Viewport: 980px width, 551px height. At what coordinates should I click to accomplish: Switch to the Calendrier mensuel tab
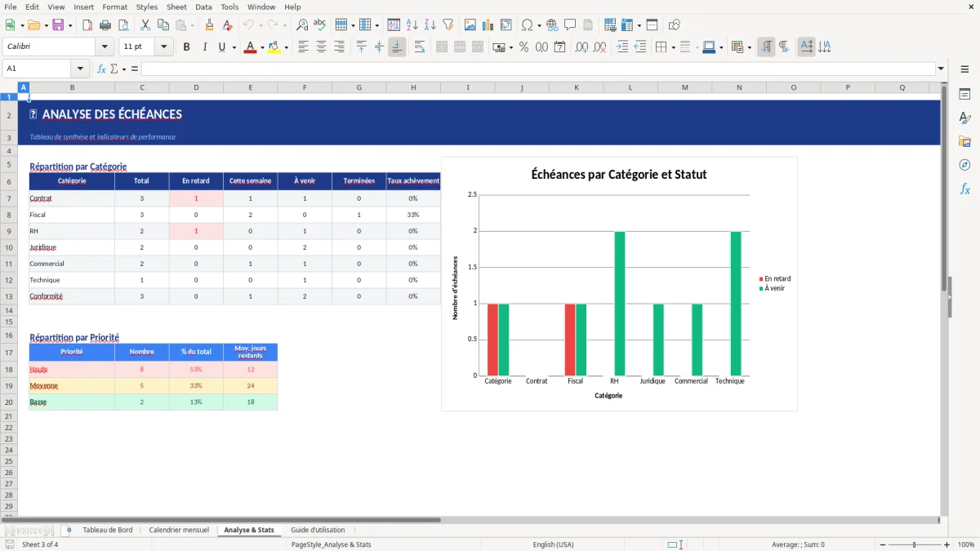coord(179,529)
